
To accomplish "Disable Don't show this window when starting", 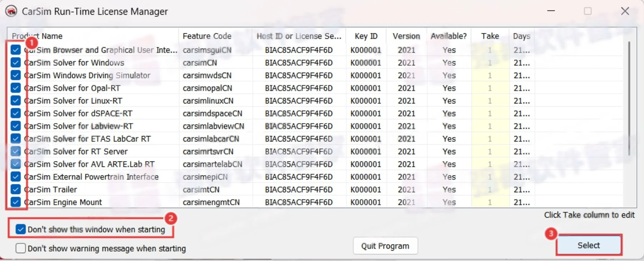I will (x=21, y=229).
